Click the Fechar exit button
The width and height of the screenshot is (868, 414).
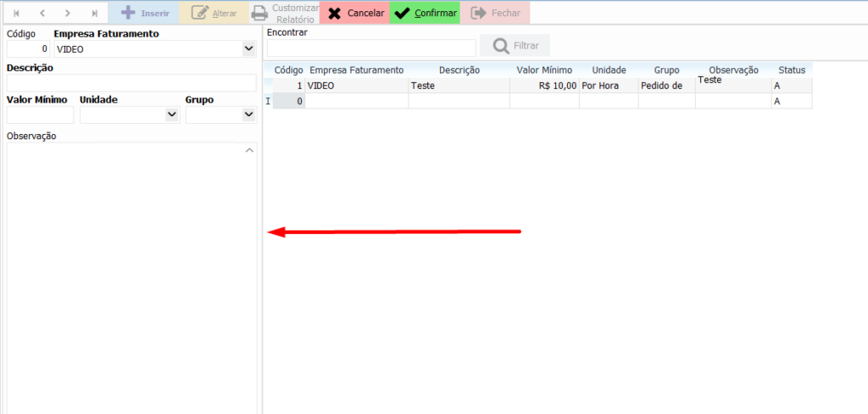494,13
